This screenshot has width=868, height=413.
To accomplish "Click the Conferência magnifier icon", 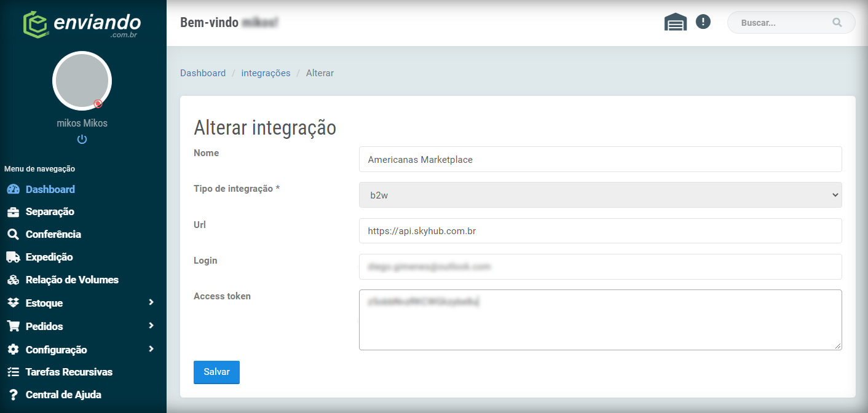I will click(13, 234).
